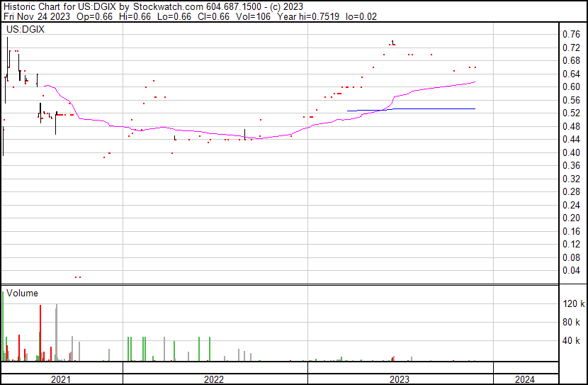Select the 2023 year label on the timeline
Screen dimensions: 588x385
[400, 379]
